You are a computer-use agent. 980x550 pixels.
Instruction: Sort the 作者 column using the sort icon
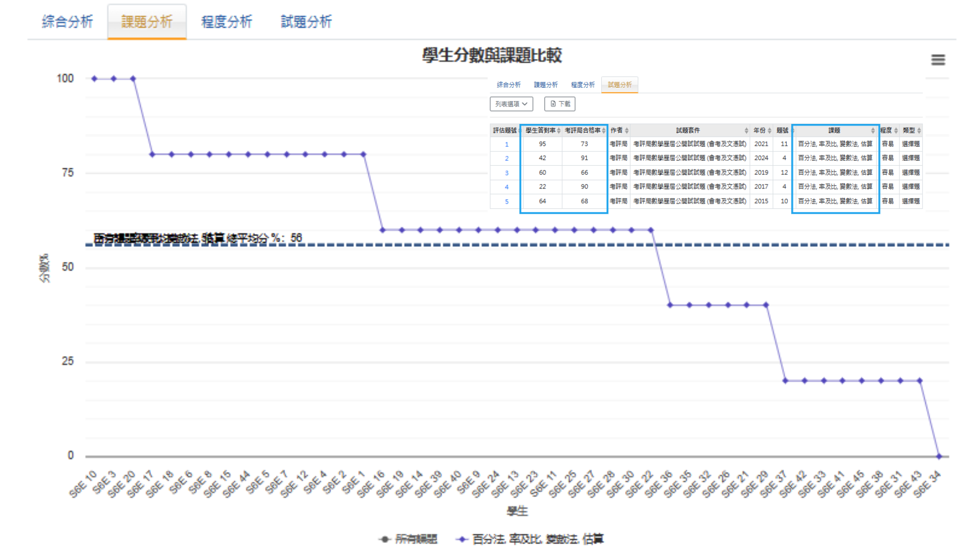(626, 131)
